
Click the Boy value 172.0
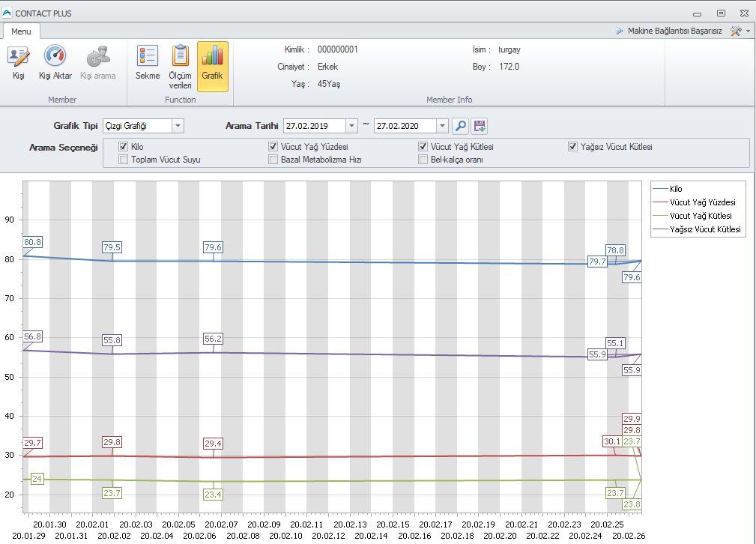(509, 67)
